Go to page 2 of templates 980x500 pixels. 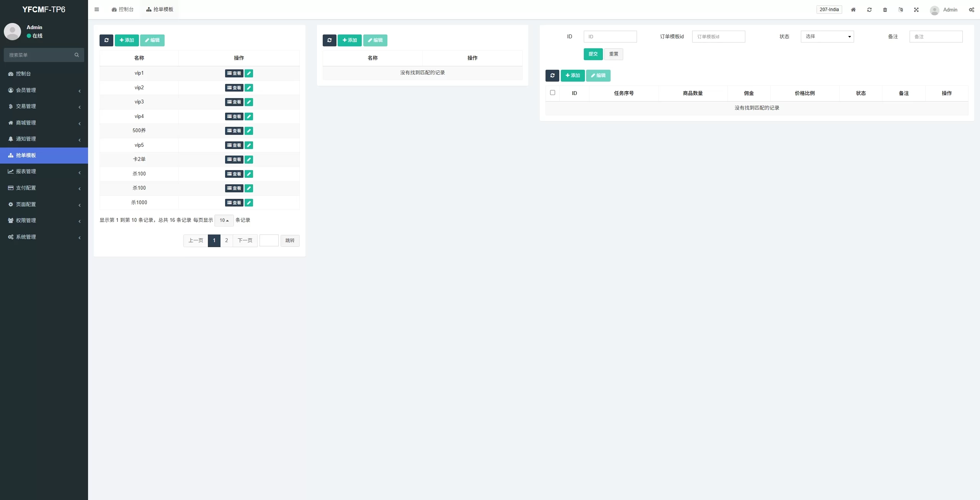pyautogui.click(x=226, y=241)
